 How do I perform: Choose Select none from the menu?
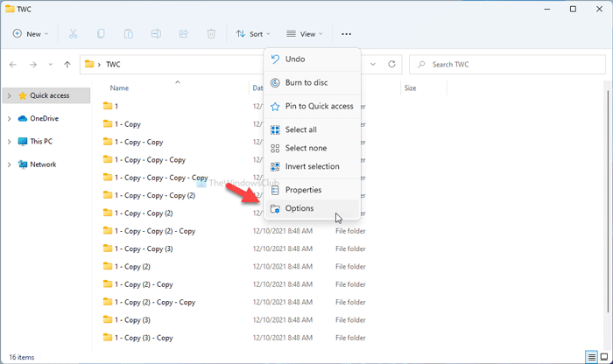[x=312, y=148]
